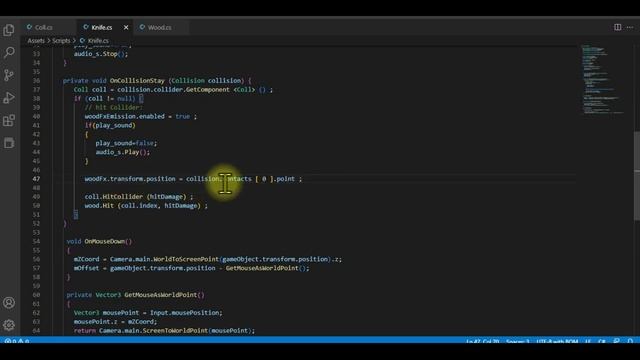Click the Ln 47, Col 20 cursor position indicator
Image resolution: width=640 pixels, height=360 pixels.
point(482,341)
